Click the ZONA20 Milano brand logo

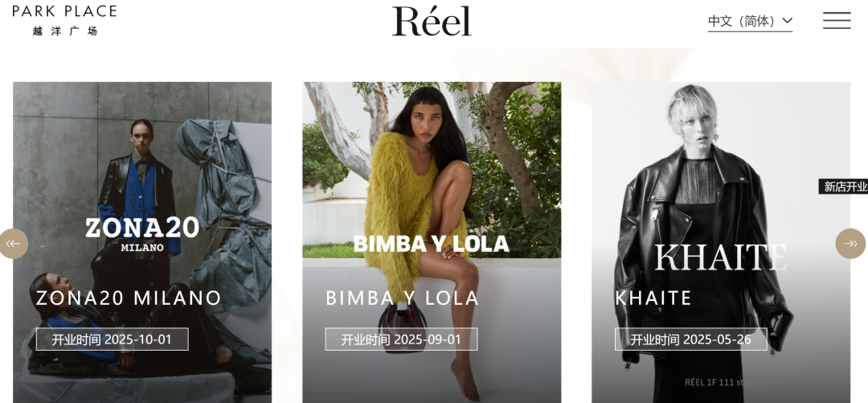pyautogui.click(x=142, y=233)
